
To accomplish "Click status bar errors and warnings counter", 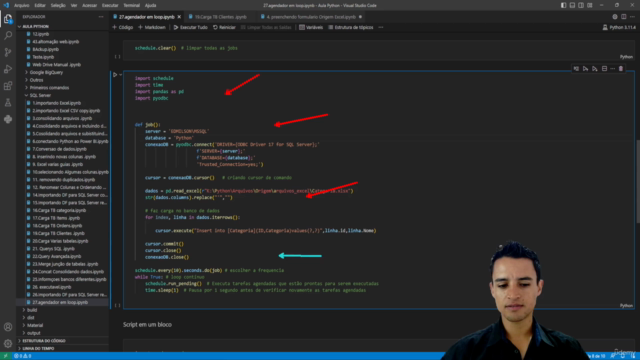I will tap(23, 356).
